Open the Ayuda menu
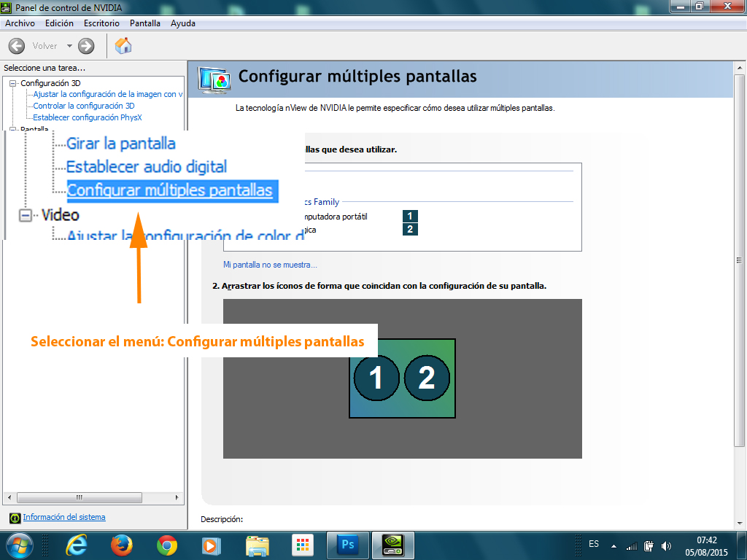The width and height of the screenshot is (747, 560). (x=183, y=23)
